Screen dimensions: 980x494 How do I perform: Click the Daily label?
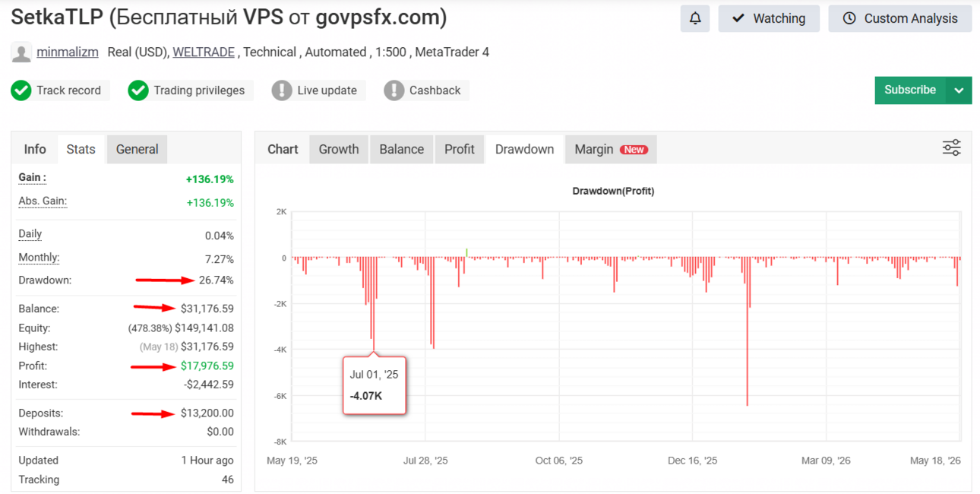[30, 234]
